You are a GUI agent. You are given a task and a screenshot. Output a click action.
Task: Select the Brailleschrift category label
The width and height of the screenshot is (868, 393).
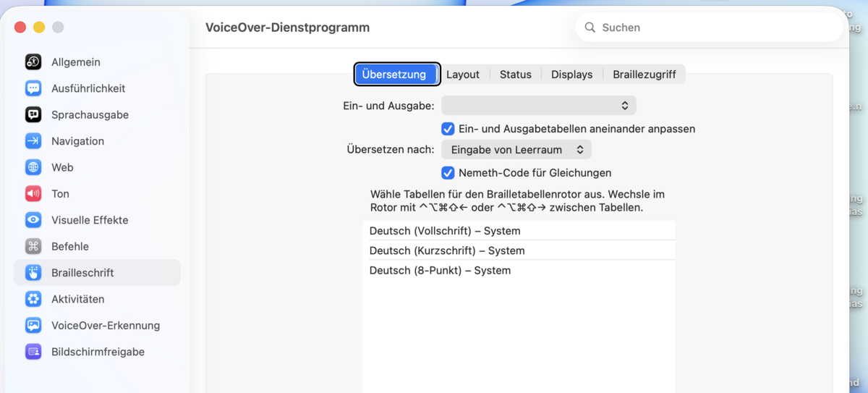82,273
